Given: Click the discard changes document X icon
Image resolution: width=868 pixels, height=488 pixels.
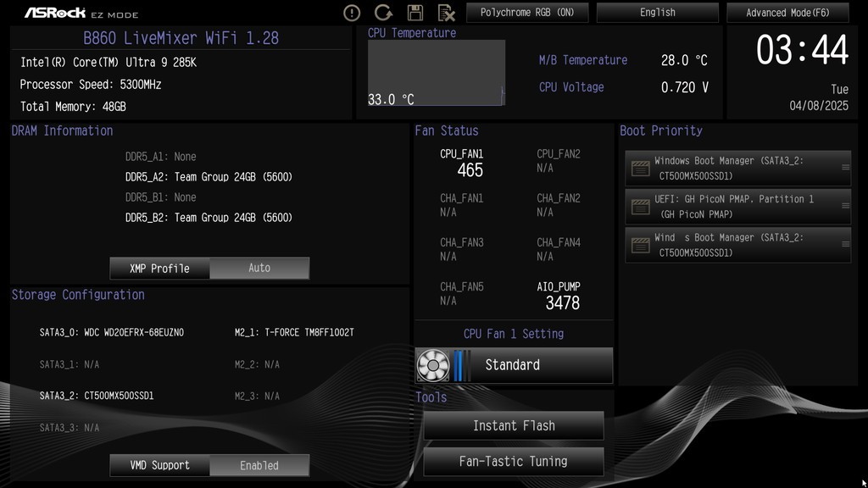Looking at the screenshot, I should [x=446, y=12].
